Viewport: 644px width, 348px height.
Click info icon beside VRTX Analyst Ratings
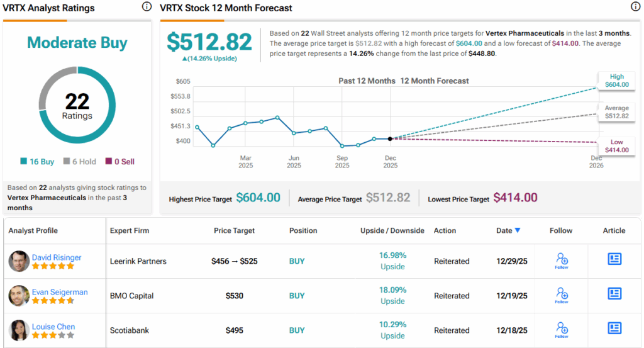coord(147,7)
